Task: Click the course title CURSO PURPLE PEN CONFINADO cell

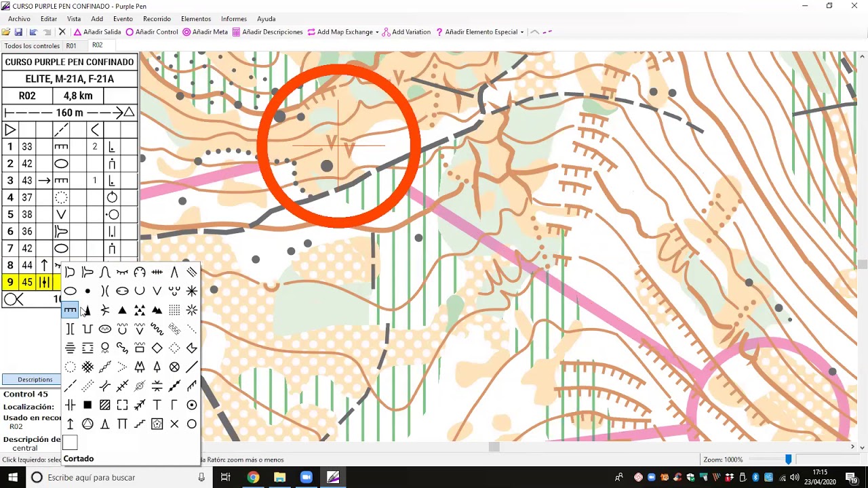Action: (x=69, y=62)
